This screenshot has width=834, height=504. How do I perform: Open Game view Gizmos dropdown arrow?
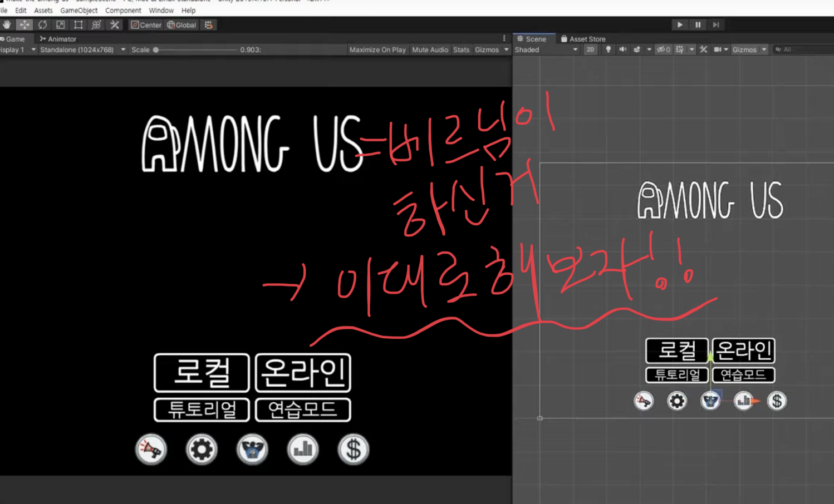click(506, 50)
